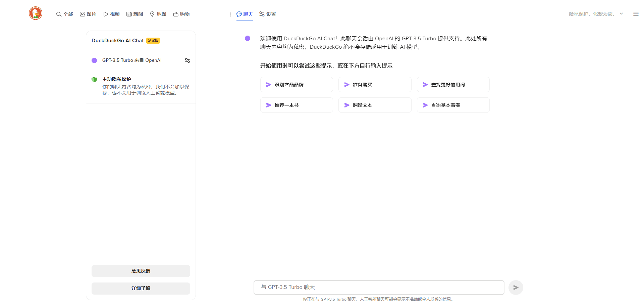Viewport: 644px width, 306px height.
Task: Click the DuckDuckGo AI Chat title
Action: pos(118,41)
